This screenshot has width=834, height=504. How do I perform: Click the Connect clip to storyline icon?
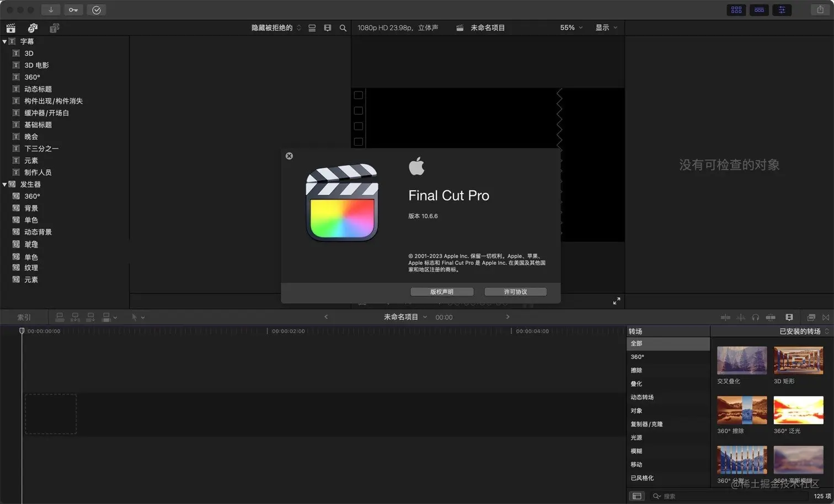pos(60,317)
